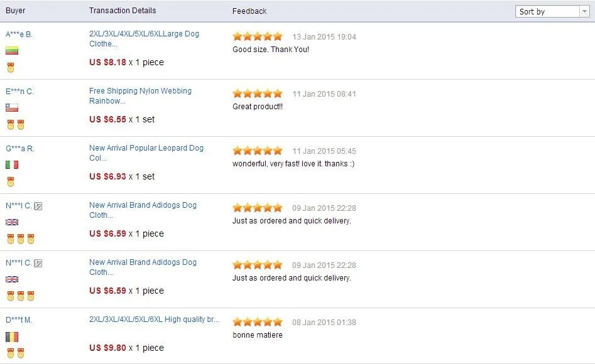The width and height of the screenshot is (595, 364).
Task: Click Chile flag icon under E***n C.
Action: (x=12, y=108)
